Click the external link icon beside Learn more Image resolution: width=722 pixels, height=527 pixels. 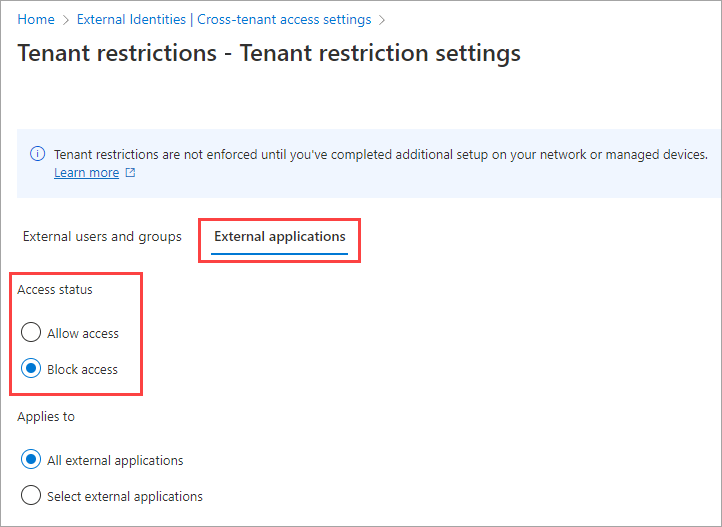(x=130, y=173)
